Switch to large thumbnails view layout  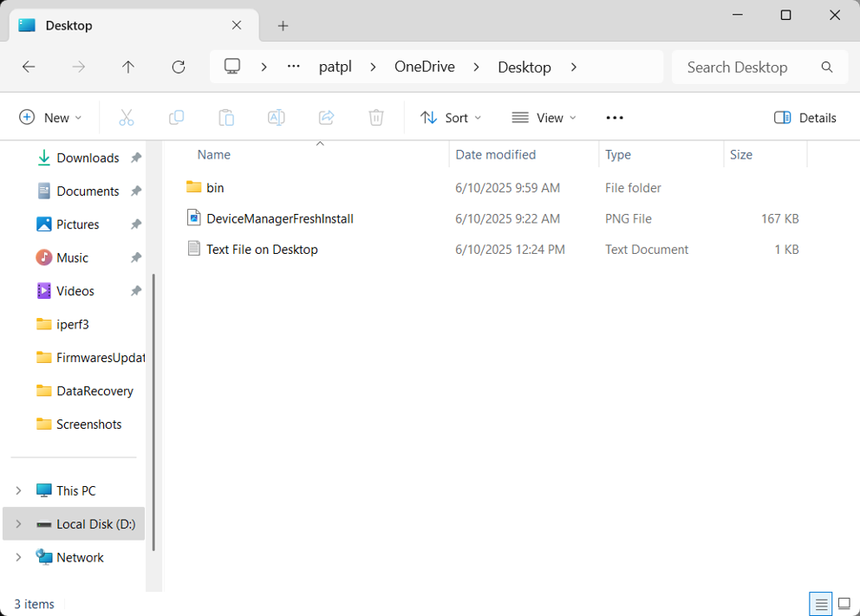pyautogui.click(x=844, y=604)
